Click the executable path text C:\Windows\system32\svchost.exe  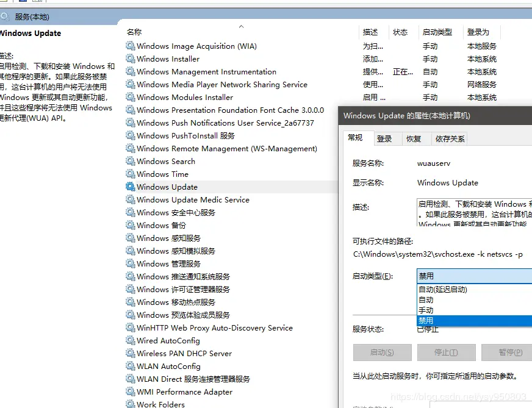coord(437,254)
